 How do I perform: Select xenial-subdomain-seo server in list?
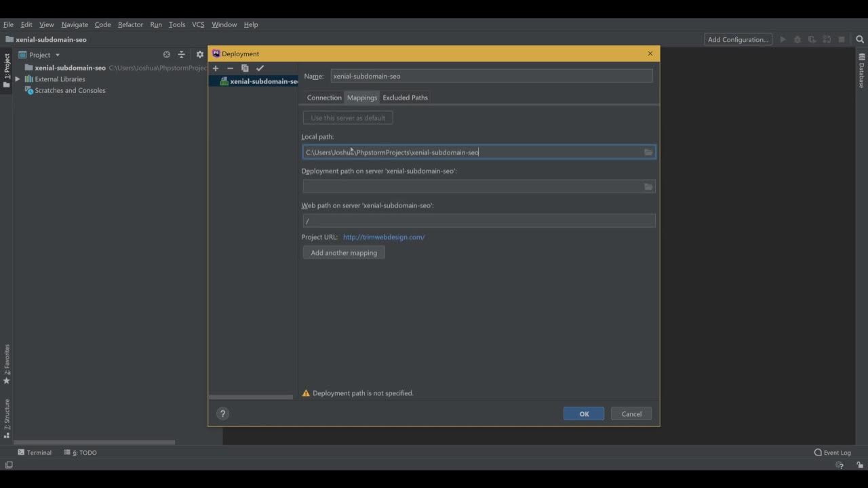[x=253, y=81]
